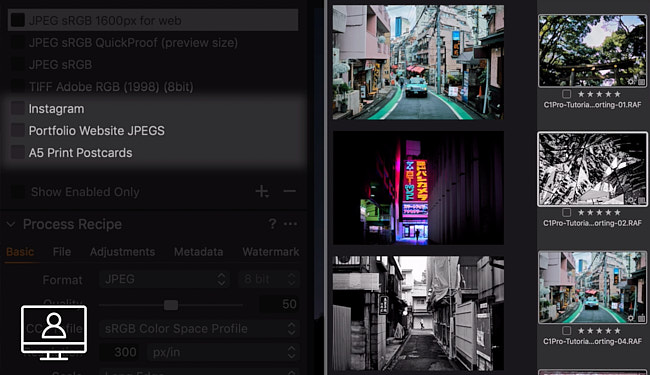Select the orting-01.RAF temple gate thumbnail
The image size is (650, 375).
pyautogui.click(x=592, y=51)
